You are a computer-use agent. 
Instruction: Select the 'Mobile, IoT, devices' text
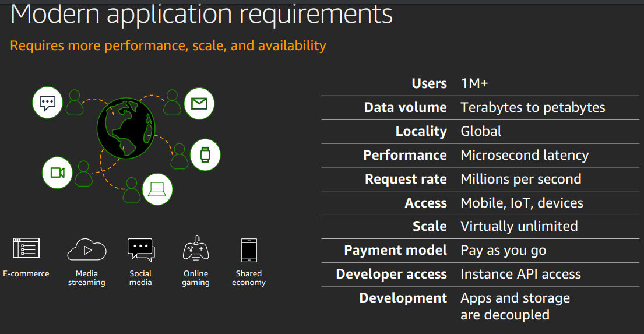click(x=522, y=203)
